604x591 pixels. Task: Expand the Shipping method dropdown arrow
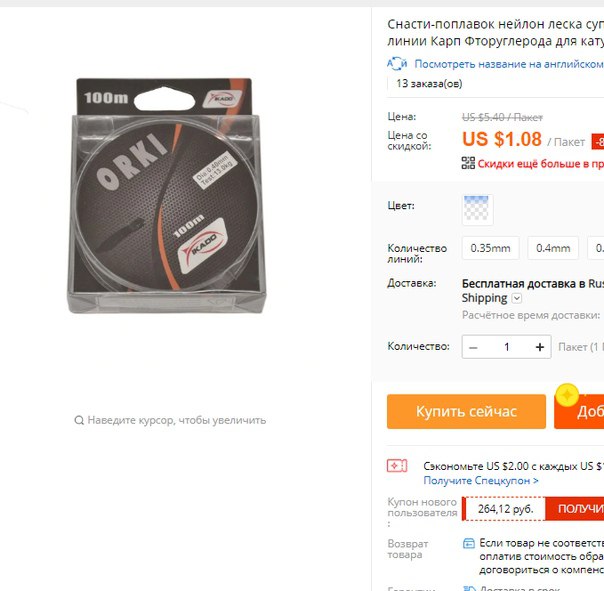517,298
